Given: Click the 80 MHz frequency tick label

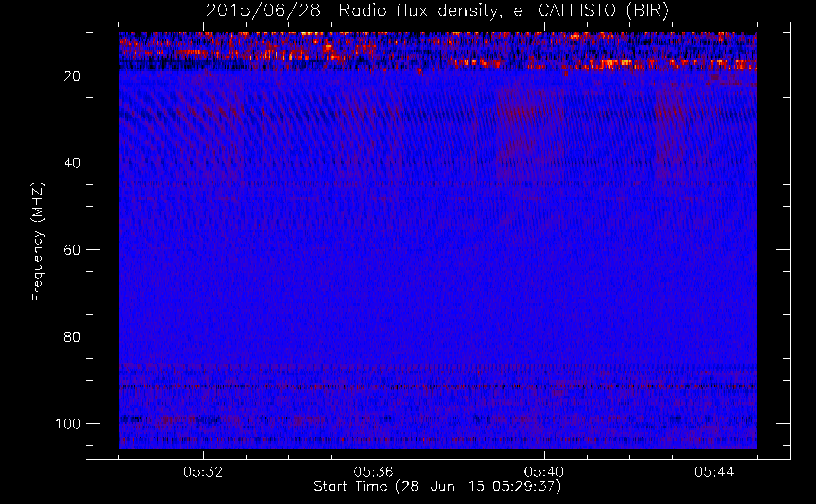Looking at the screenshot, I should 72,337.
